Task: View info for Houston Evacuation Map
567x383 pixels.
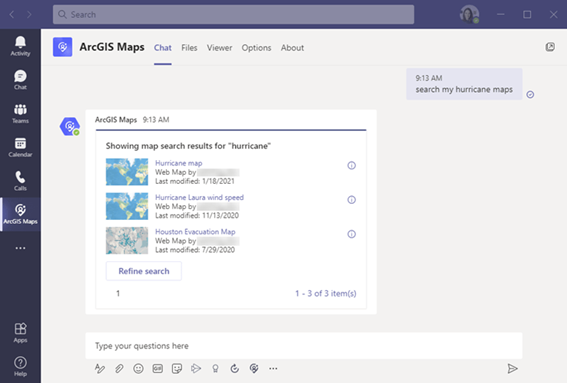Action: click(351, 234)
